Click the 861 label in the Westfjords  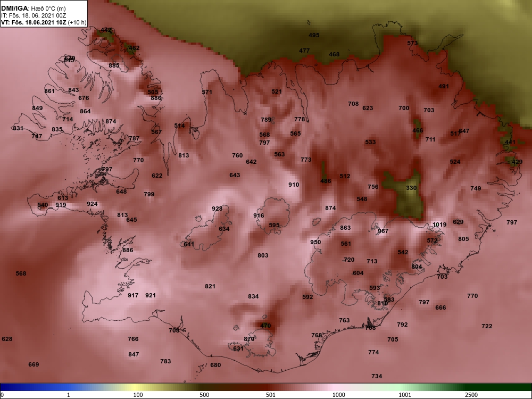(49, 91)
